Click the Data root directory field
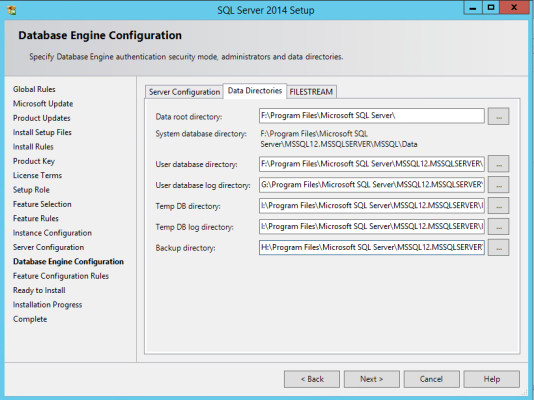Viewport: 534px width, 400px height. 372,116
